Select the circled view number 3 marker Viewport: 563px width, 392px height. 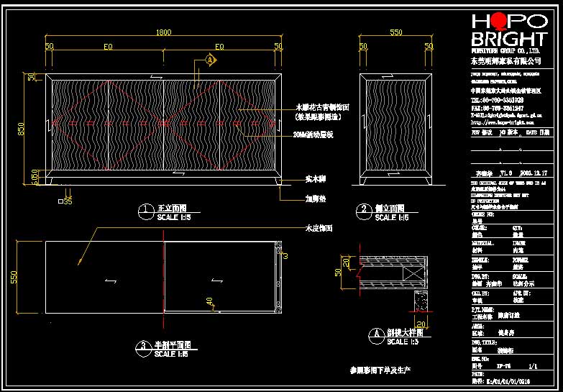coord(143,349)
